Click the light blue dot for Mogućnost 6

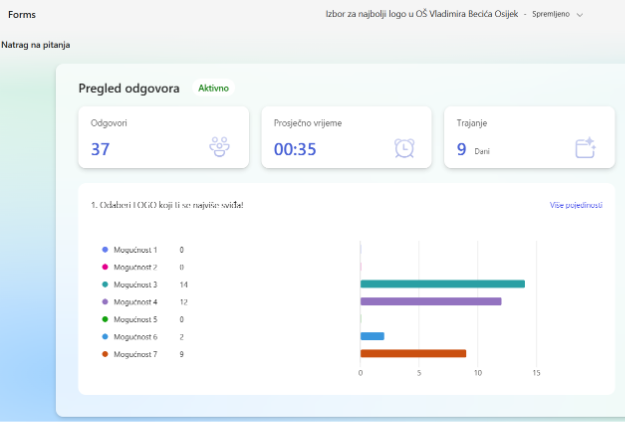(x=104, y=336)
